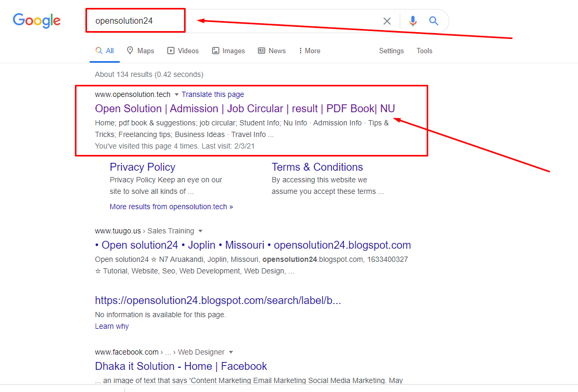This screenshot has height=392, width=578.
Task: Open the Settings menu
Action: coord(391,51)
